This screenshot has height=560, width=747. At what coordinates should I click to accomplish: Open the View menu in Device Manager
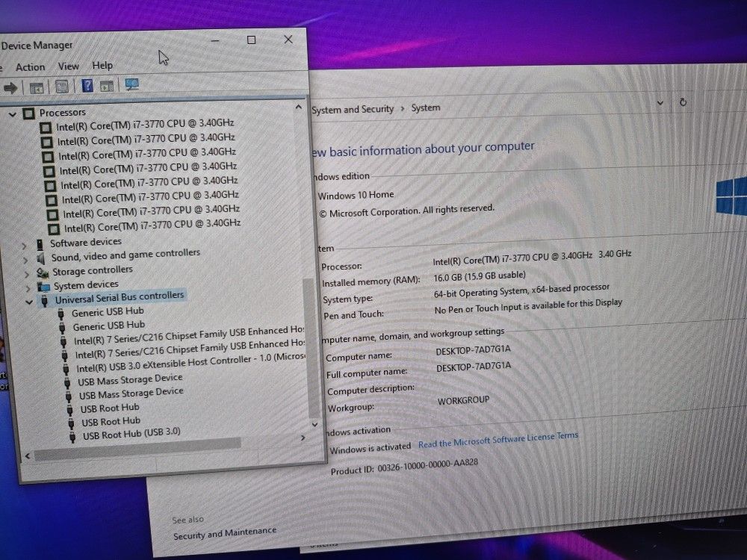68,66
